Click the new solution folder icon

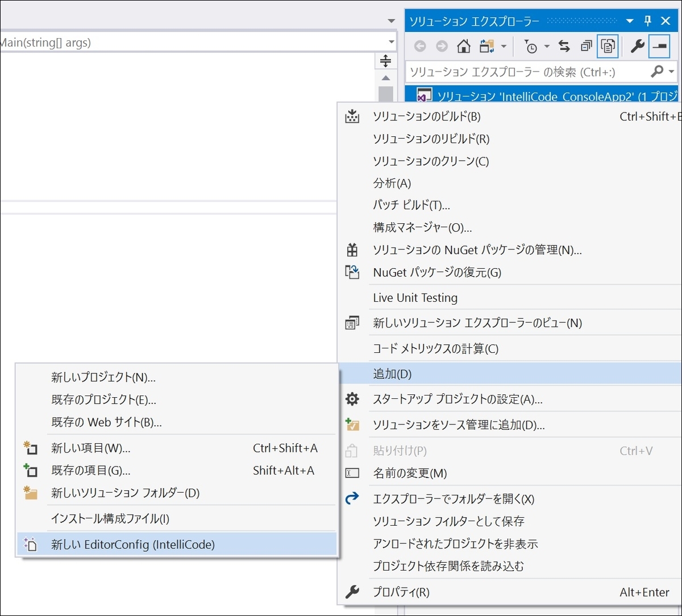(31, 493)
